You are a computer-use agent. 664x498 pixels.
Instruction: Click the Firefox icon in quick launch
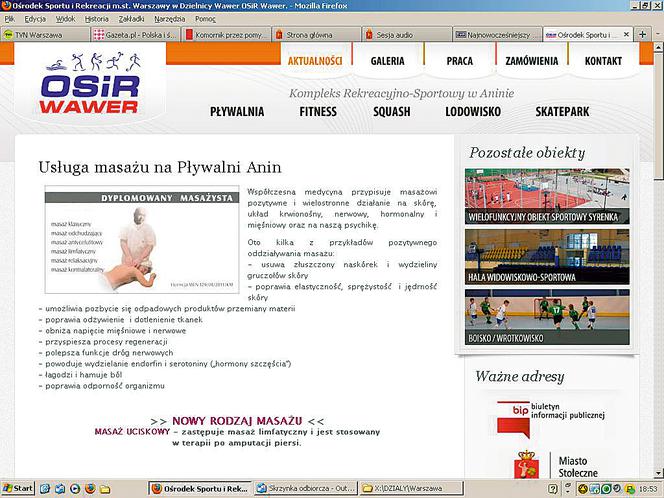[90, 488]
